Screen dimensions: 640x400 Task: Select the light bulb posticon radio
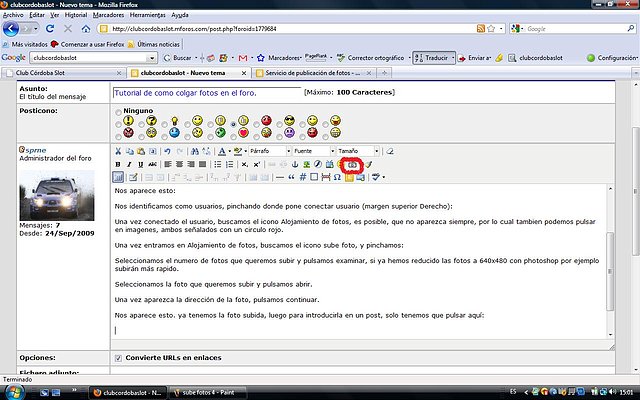pyautogui.click(x=164, y=124)
